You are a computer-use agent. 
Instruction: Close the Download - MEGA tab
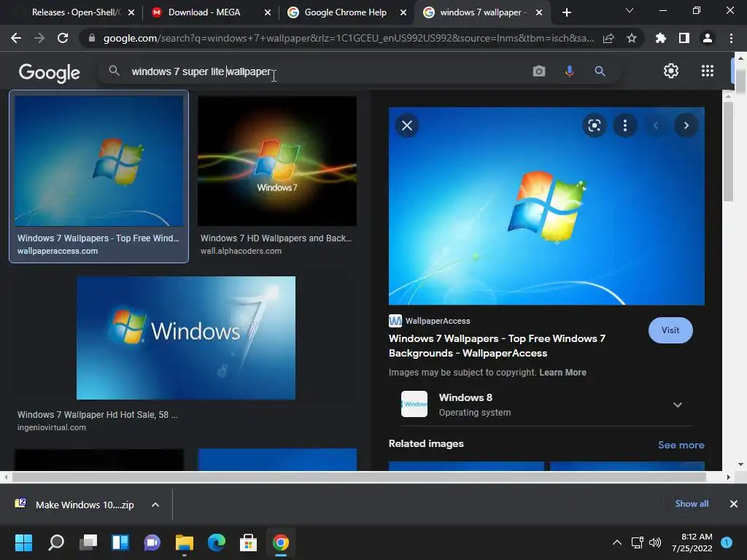(268, 12)
